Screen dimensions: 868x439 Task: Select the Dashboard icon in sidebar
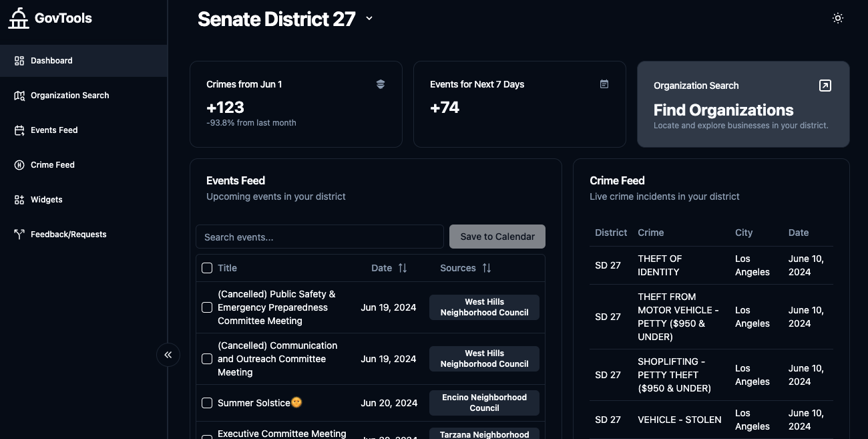tap(19, 60)
